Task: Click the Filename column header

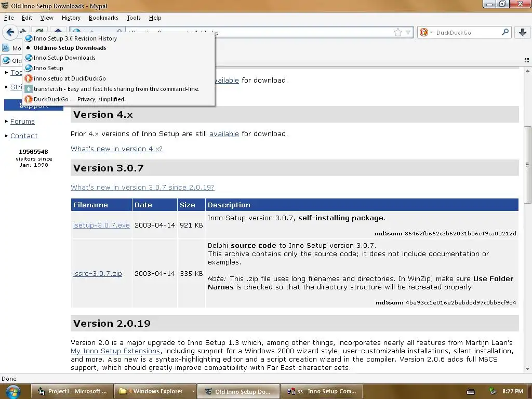Action: click(101, 205)
